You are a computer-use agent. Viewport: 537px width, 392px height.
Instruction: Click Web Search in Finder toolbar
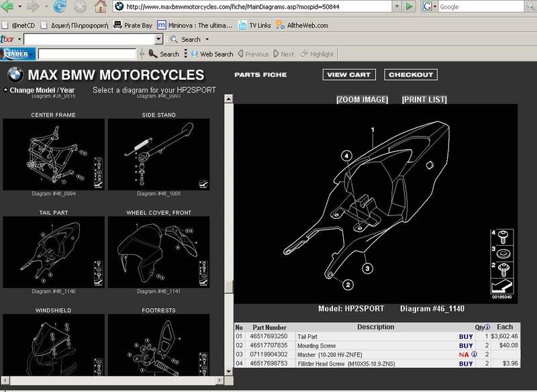pyautogui.click(x=212, y=54)
